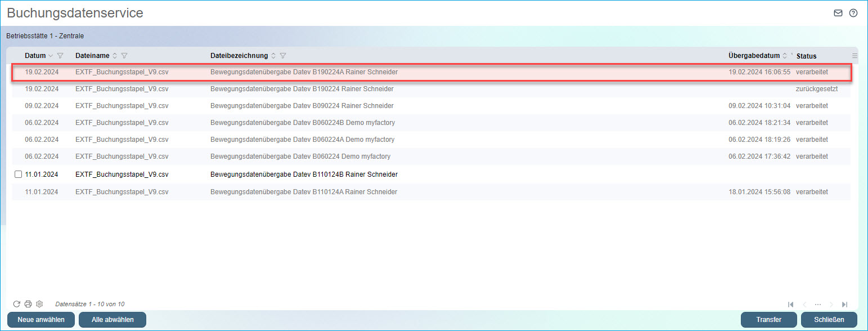Go to first page of records

[791, 305]
